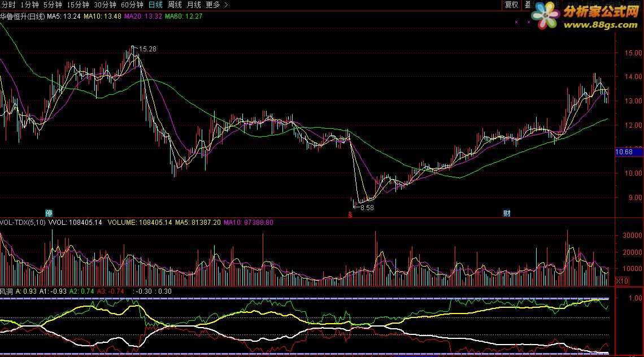
Task: Click the 30000 volume axis label
Action: (633, 236)
